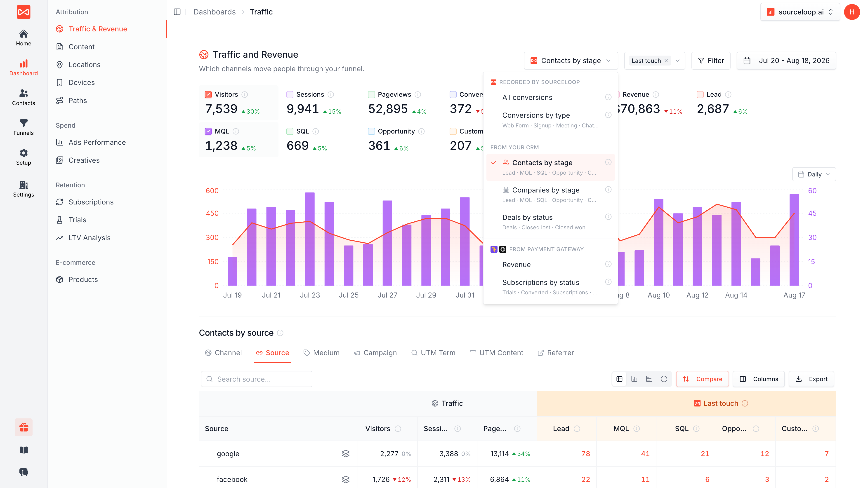This screenshot has height=488, width=868.
Task: Sort by the Visitors column header
Action: coord(378,428)
